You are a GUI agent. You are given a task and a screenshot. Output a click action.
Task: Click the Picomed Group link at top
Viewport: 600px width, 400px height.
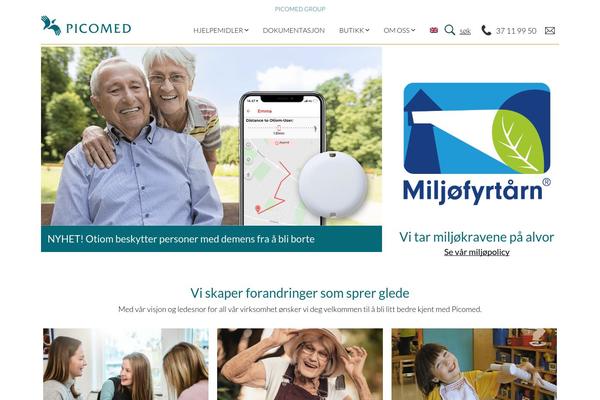(x=300, y=9)
